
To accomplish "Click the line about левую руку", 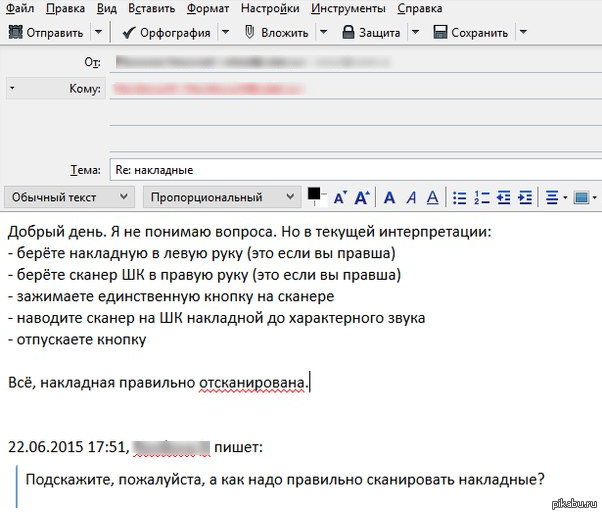I will [202, 253].
